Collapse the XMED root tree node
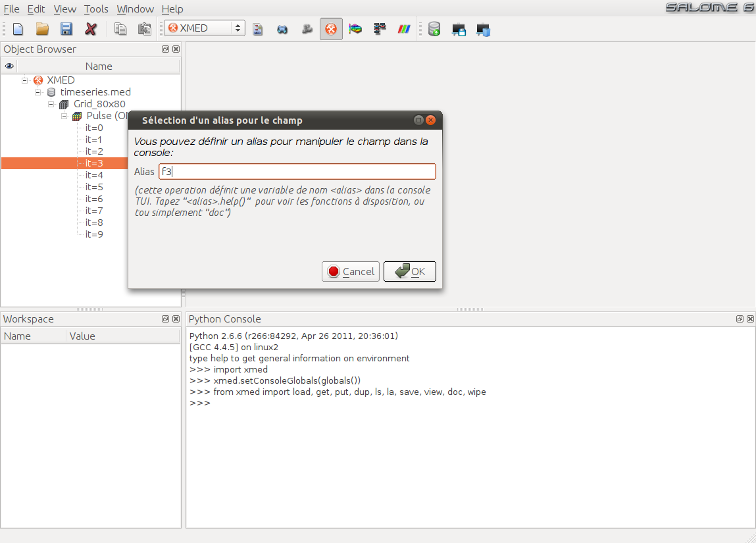This screenshot has height=543, width=756. point(24,80)
